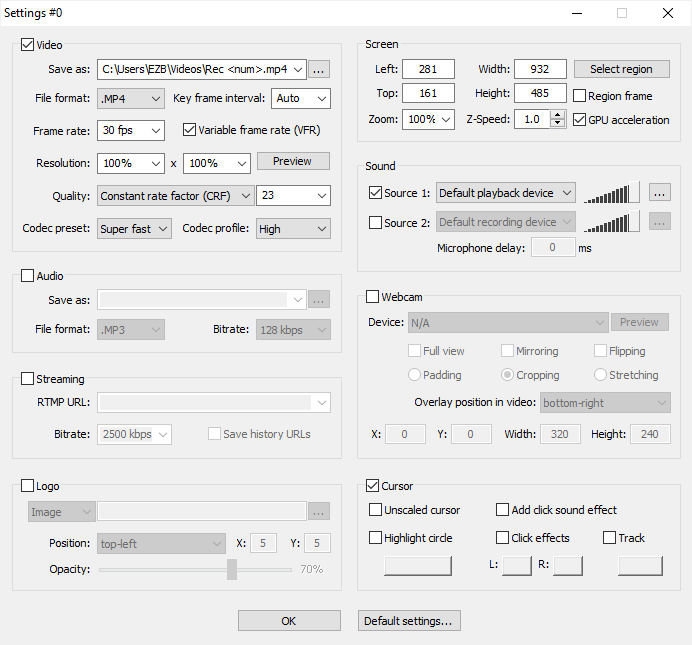Click the screen Left value field
The width and height of the screenshot is (692, 645).
coord(428,69)
